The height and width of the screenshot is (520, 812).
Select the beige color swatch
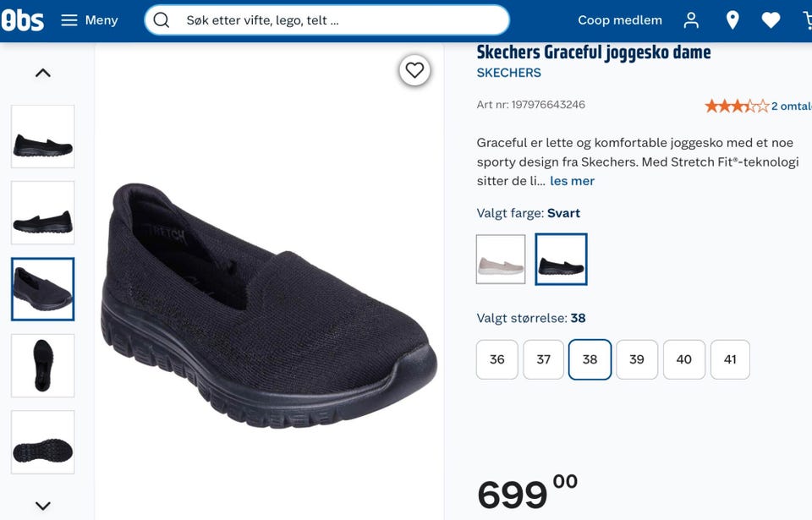click(500, 259)
